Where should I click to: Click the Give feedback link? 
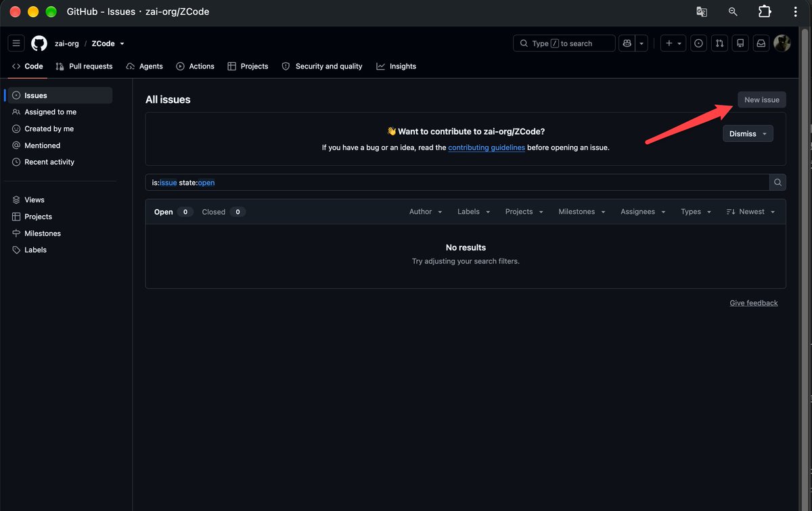click(754, 303)
